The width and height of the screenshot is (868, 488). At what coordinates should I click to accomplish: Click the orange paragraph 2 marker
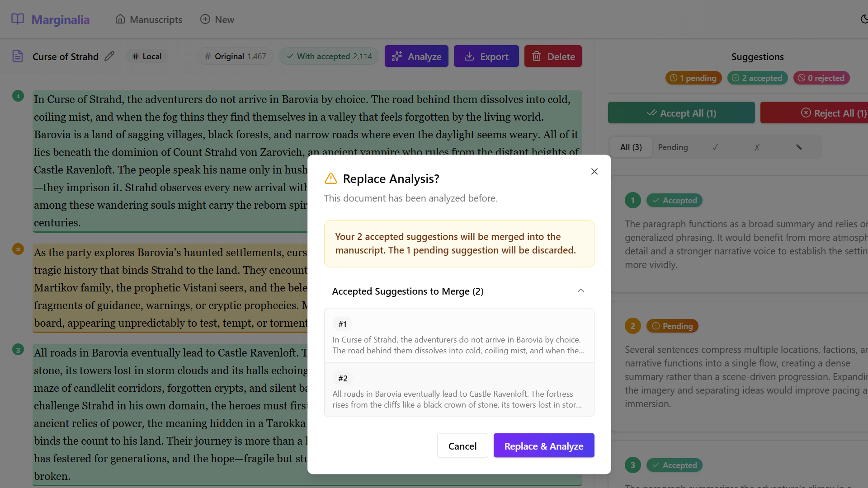click(x=18, y=249)
